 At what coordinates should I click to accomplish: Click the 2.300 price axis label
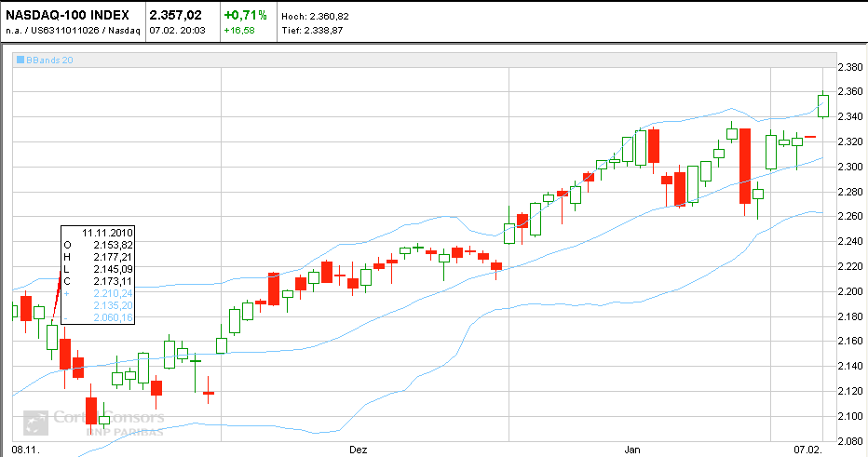tap(850, 167)
